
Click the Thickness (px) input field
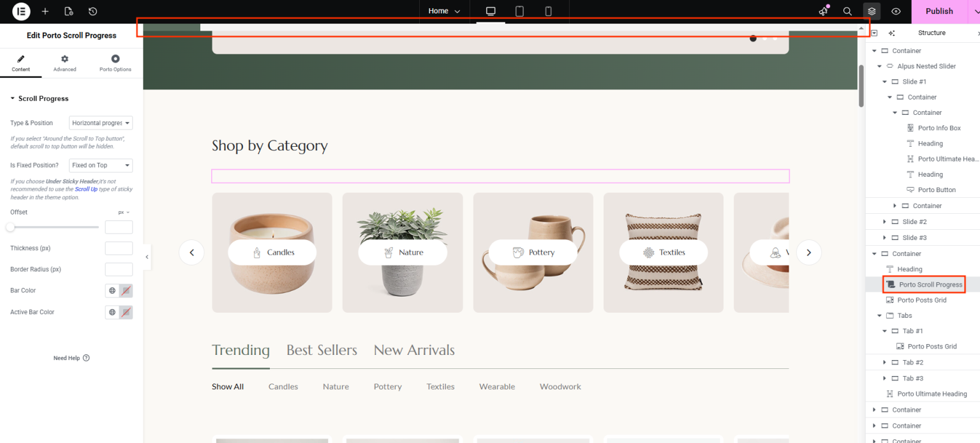click(119, 248)
